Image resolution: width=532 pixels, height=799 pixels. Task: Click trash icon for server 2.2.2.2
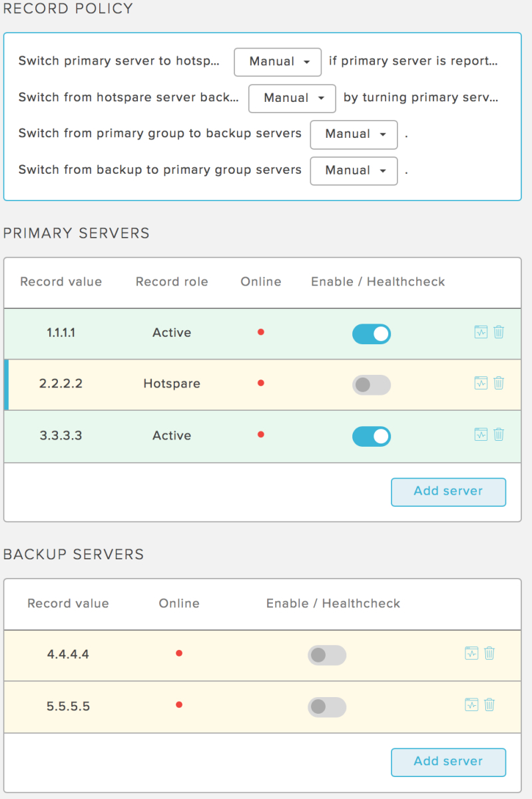(499, 383)
